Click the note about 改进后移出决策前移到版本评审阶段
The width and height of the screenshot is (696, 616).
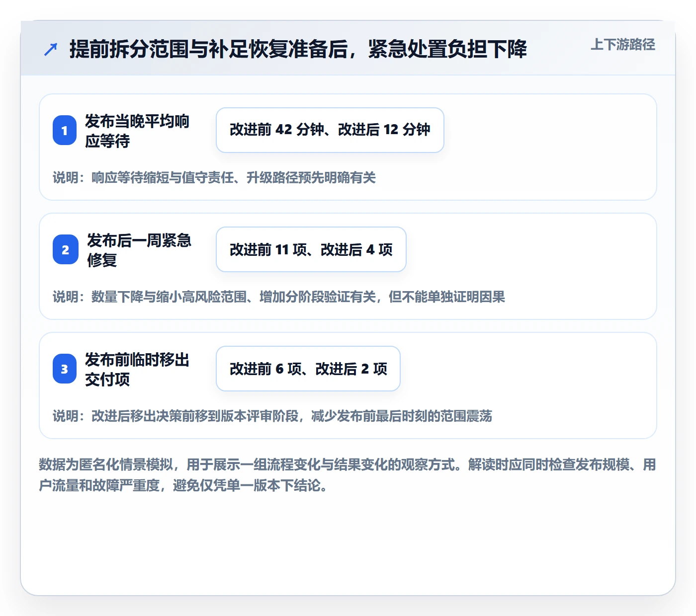(272, 416)
